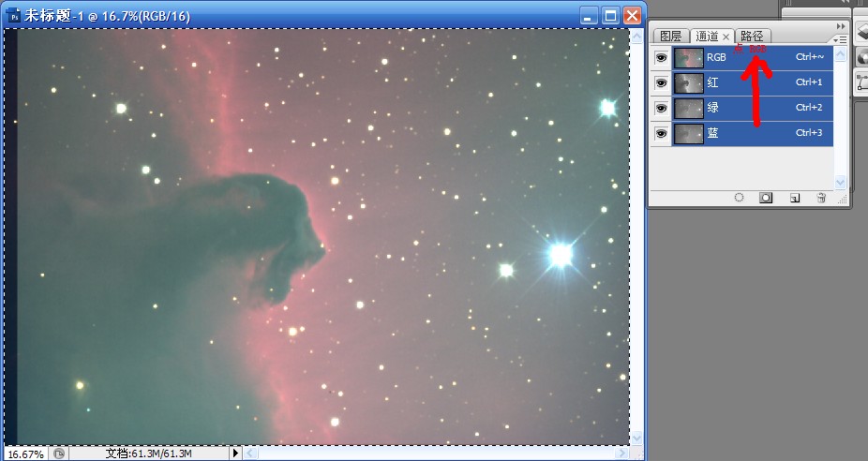868x461 pixels.
Task: Save selection as channel icon
Action: tap(766, 198)
